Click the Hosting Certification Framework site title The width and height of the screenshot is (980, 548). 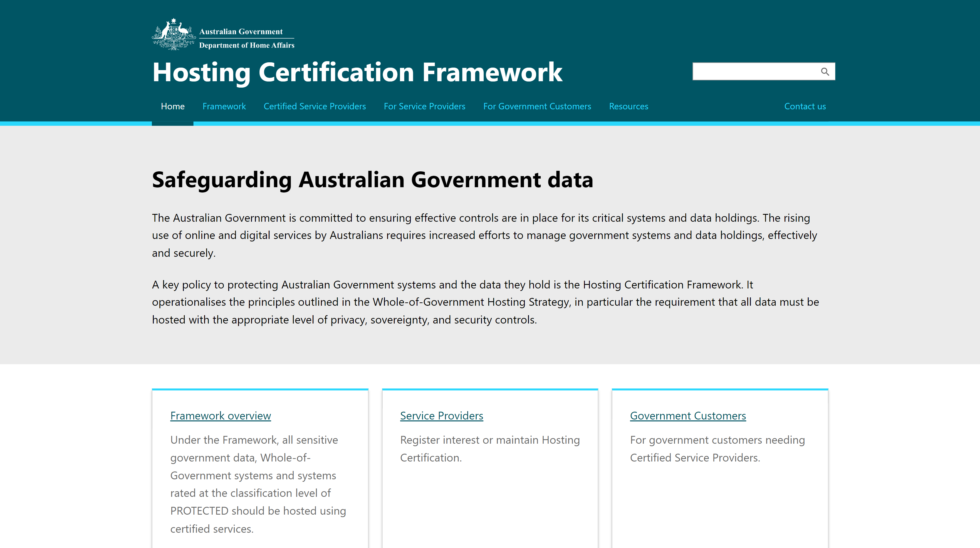click(357, 72)
